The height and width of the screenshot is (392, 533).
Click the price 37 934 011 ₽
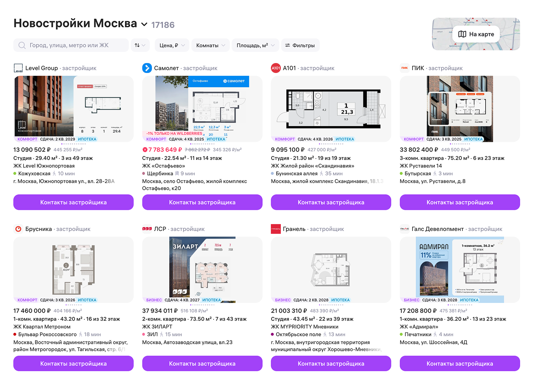pos(160,311)
